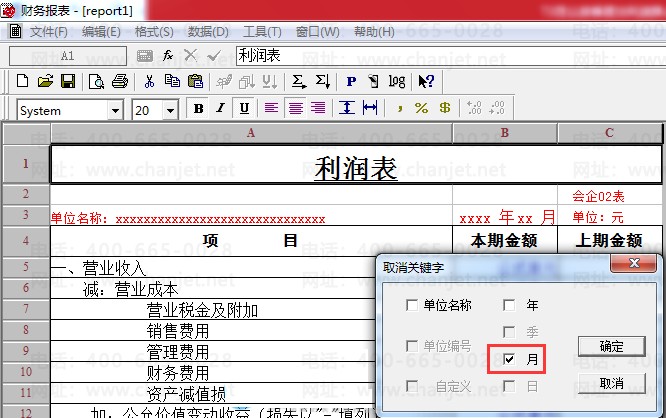Image resolution: width=666 pixels, height=418 pixels.
Task: Select column B header
Action: (x=505, y=133)
